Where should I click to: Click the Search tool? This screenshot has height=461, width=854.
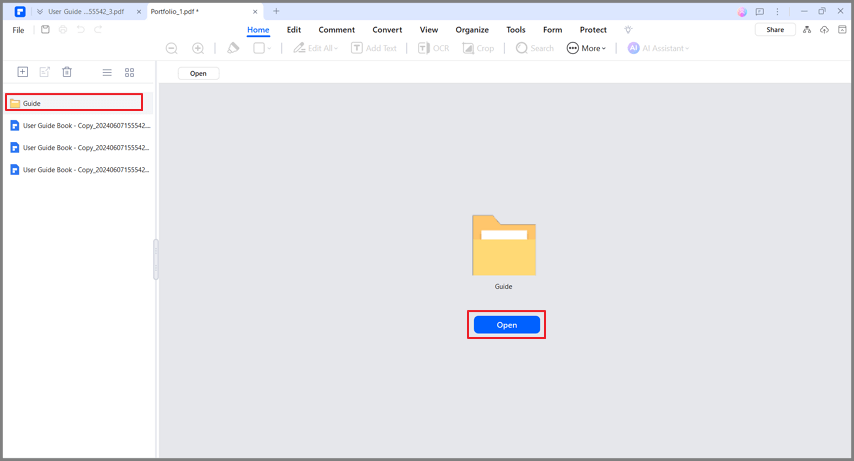coord(535,48)
